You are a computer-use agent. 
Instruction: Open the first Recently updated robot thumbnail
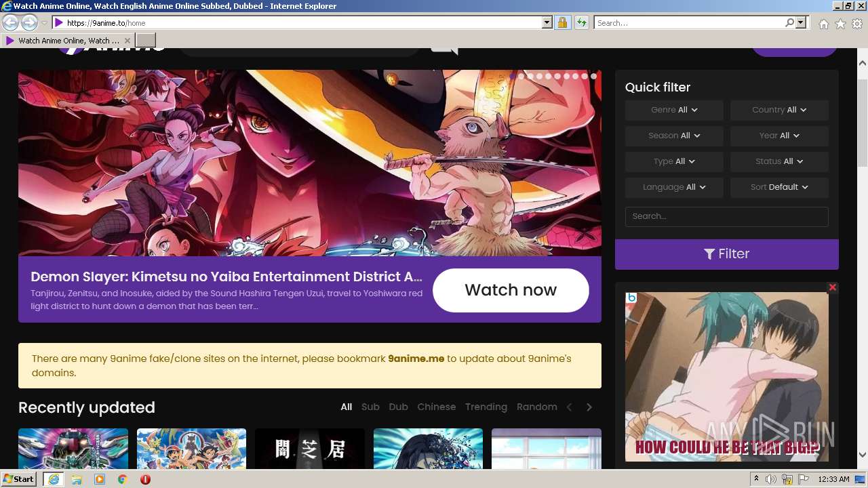[x=73, y=449]
